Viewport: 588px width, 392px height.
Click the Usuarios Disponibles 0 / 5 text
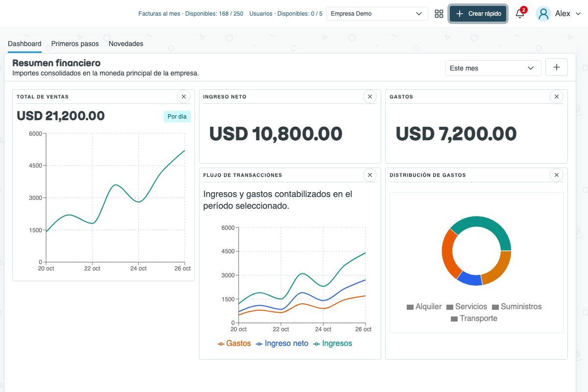click(x=286, y=14)
